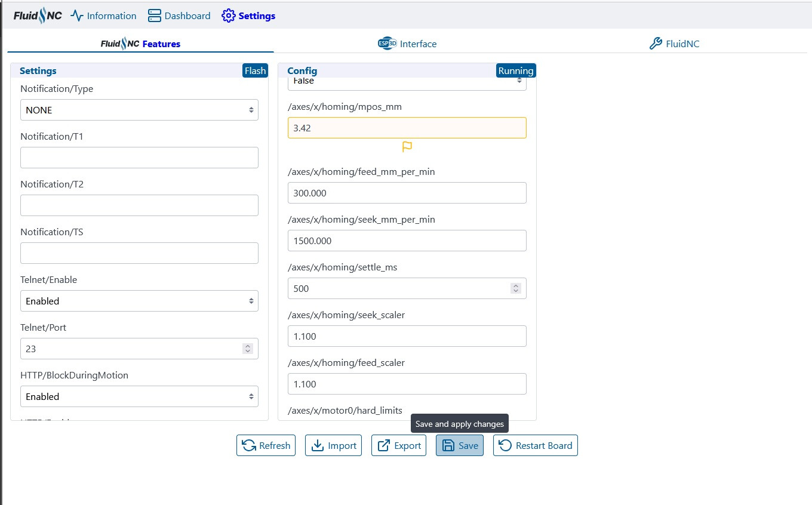The height and width of the screenshot is (505, 812).
Task: Open the HTTP/BlockDuringMotion dropdown
Action: (x=139, y=396)
